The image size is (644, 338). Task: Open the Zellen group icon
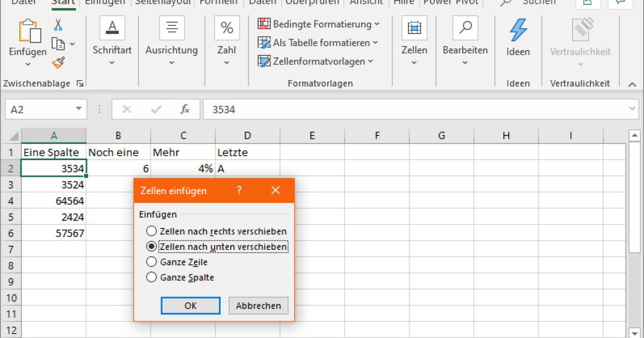pos(414,28)
